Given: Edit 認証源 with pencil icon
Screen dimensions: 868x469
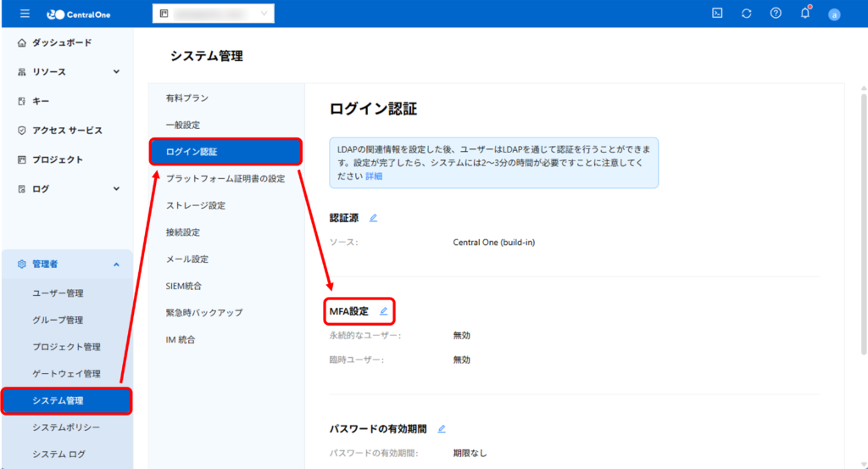Looking at the screenshot, I should pyautogui.click(x=373, y=218).
